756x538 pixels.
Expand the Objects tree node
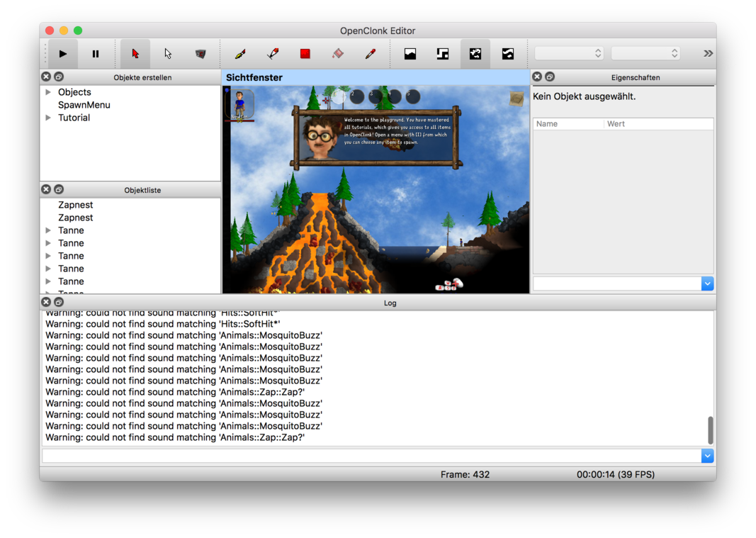pyautogui.click(x=48, y=92)
